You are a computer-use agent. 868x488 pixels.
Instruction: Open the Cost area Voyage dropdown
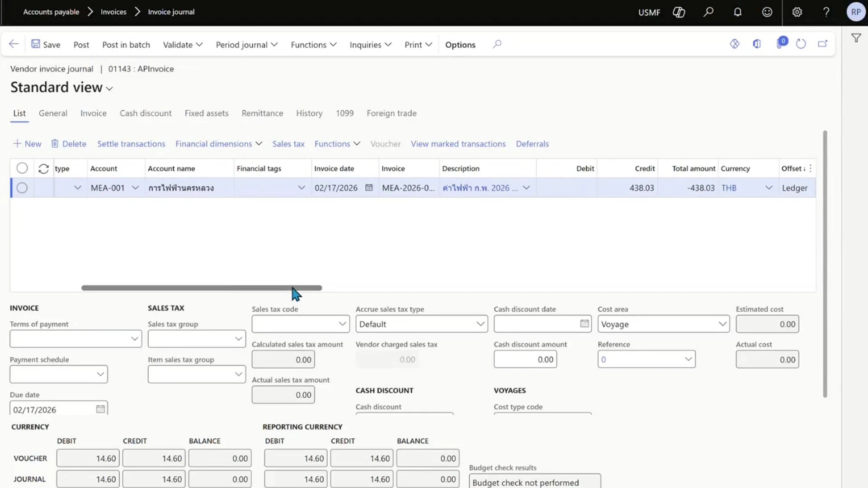tap(722, 324)
